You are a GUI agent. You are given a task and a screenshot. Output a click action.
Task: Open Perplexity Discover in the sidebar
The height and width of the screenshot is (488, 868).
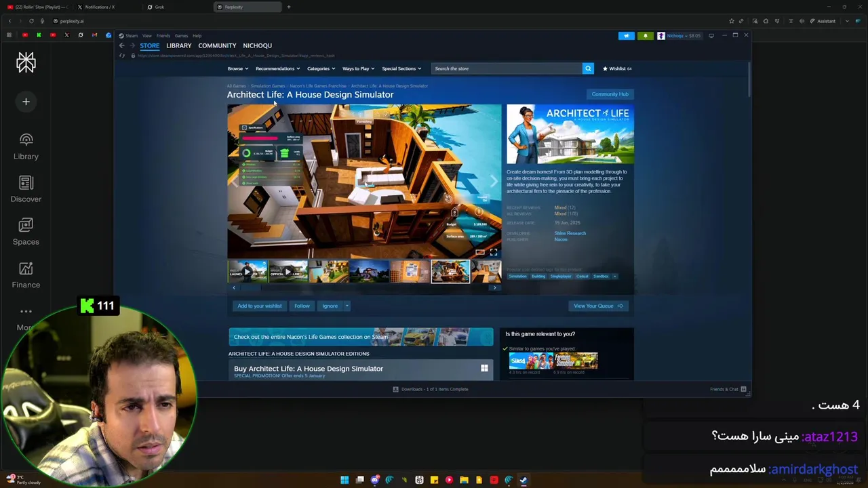pos(26,189)
